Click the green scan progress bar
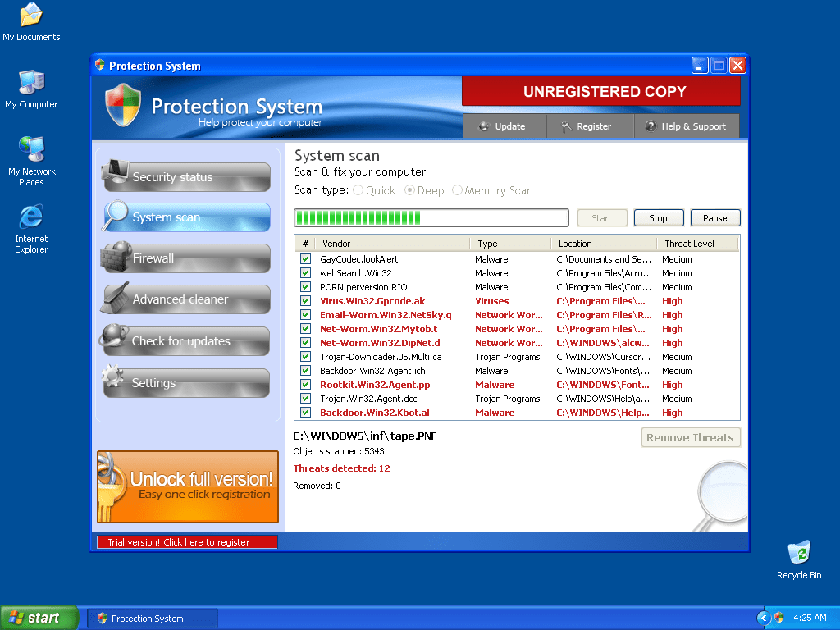 click(431, 218)
